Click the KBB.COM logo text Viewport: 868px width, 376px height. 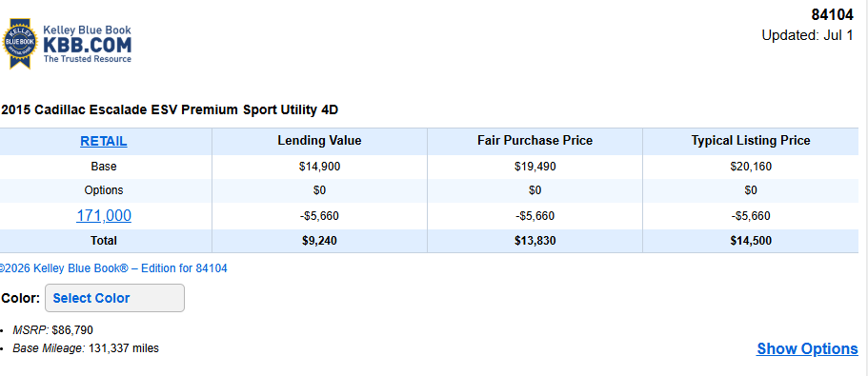point(88,44)
